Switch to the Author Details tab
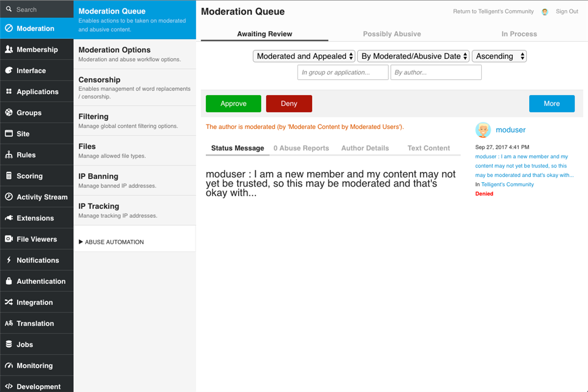The width and height of the screenshot is (588, 392). (365, 148)
